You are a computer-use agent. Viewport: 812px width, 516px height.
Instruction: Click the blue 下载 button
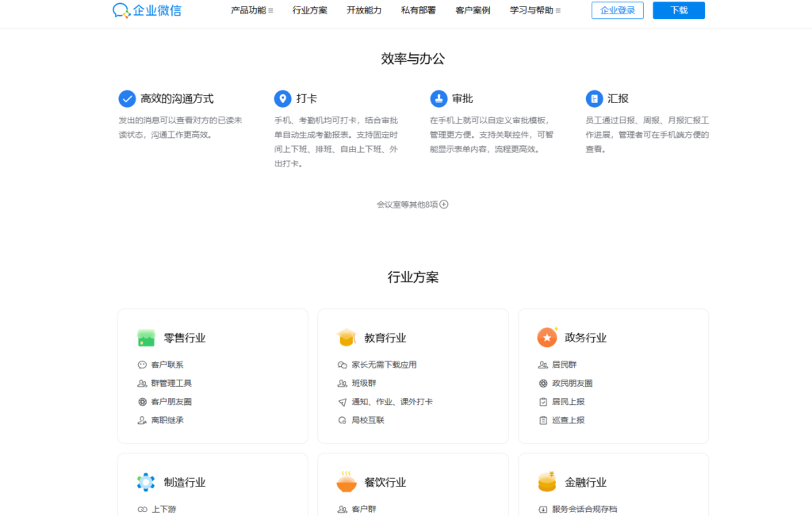coord(678,10)
